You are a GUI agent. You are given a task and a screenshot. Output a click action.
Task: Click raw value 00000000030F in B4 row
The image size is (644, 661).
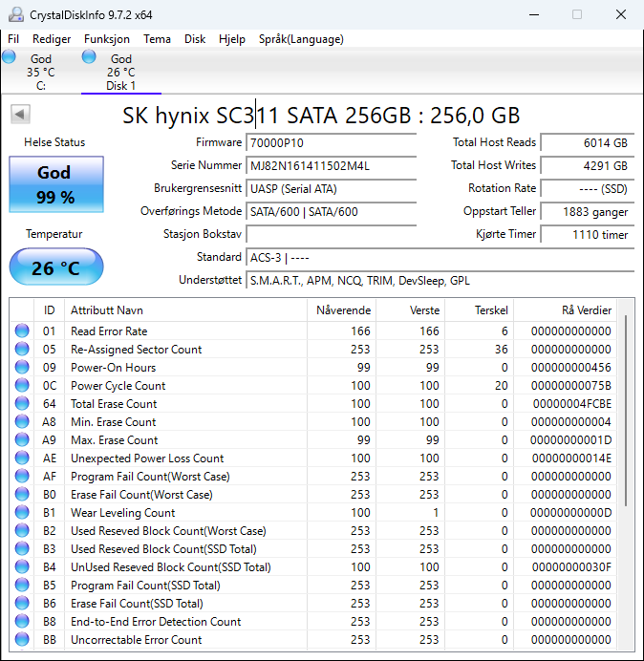coord(571,567)
